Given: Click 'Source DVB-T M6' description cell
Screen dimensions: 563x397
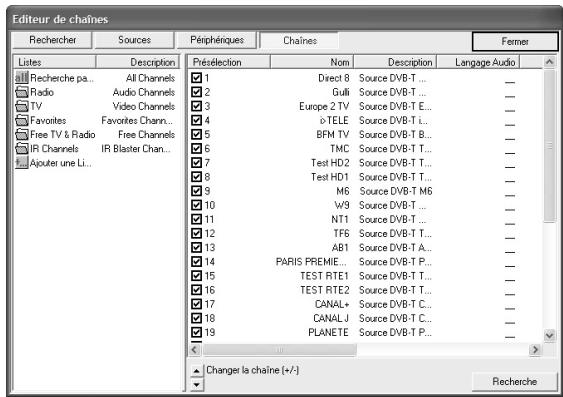Looking at the screenshot, I should 396,191.
